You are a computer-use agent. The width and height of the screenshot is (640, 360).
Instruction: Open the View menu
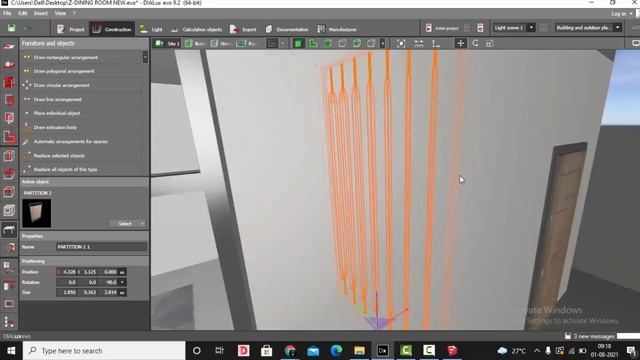click(60, 13)
